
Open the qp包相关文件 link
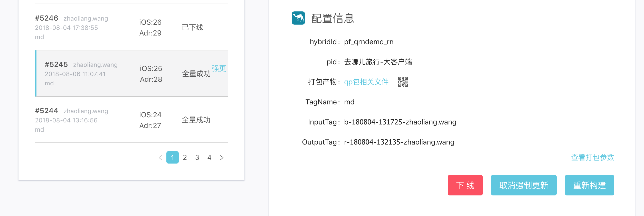pyautogui.click(x=366, y=82)
